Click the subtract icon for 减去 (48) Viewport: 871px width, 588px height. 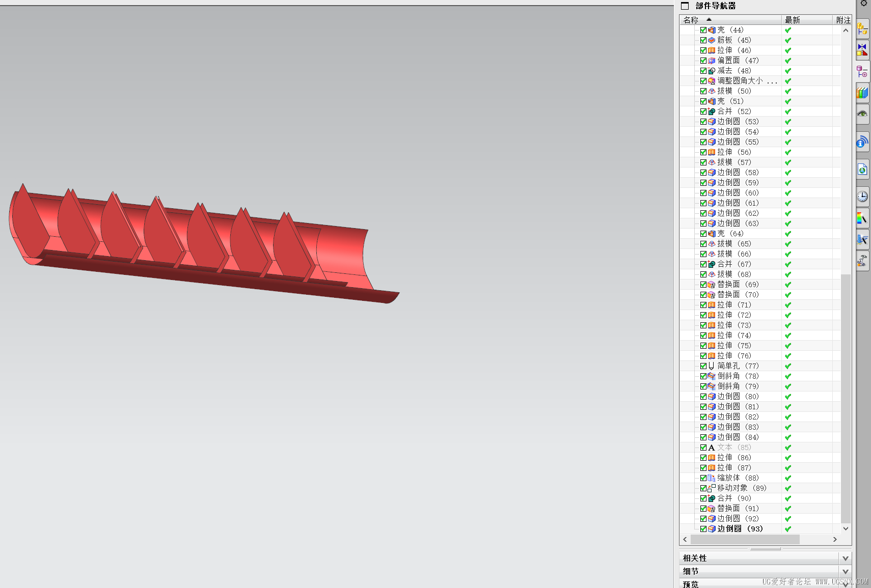point(712,71)
